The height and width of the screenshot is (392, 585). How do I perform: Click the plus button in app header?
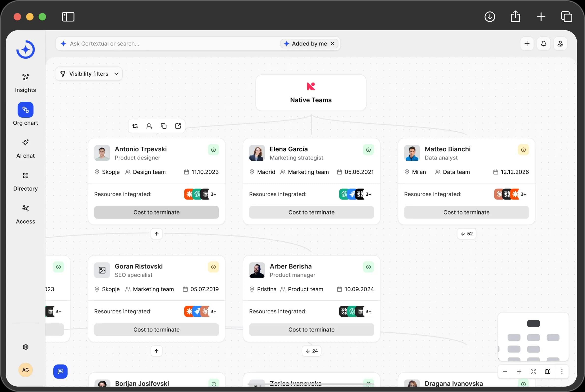coord(527,43)
